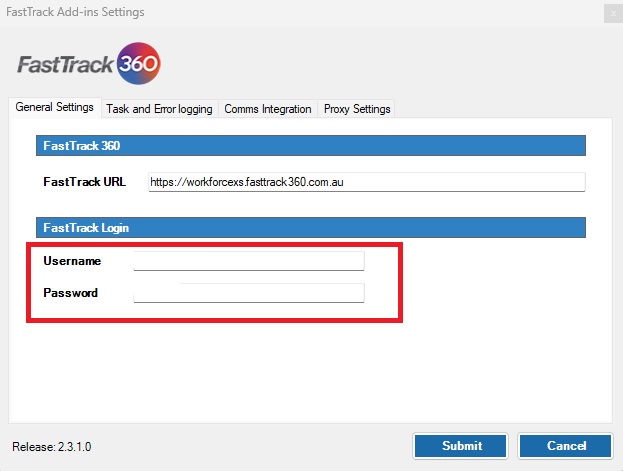This screenshot has width=623, height=471.
Task: Click the FastTrack 360 logo
Action: pyautogui.click(x=89, y=64)
